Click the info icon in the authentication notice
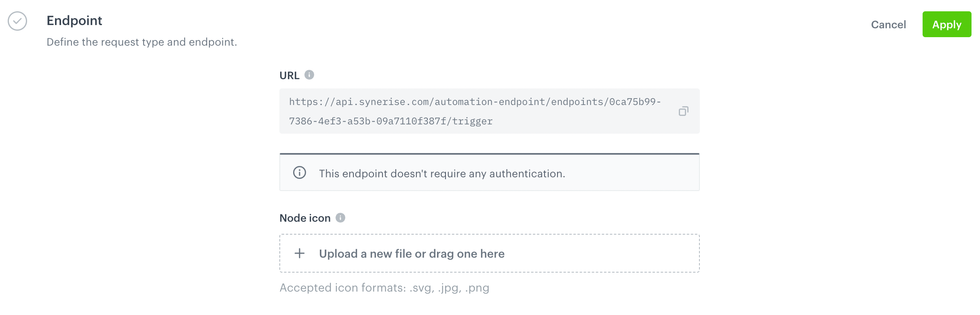The height and width of the screenshot is (315, 980). click(299, 173)
